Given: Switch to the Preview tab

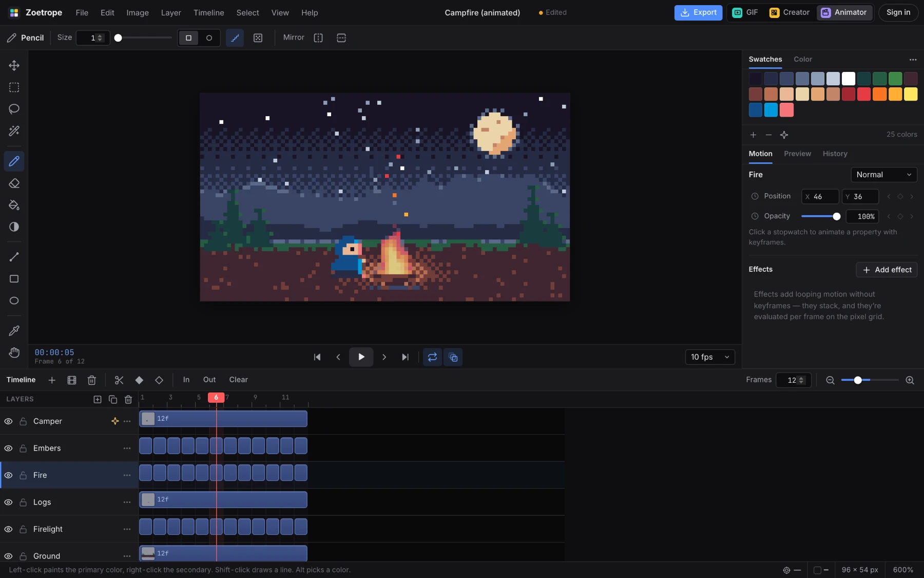Looking at the screenshot, I should click(x=797, y=154).
